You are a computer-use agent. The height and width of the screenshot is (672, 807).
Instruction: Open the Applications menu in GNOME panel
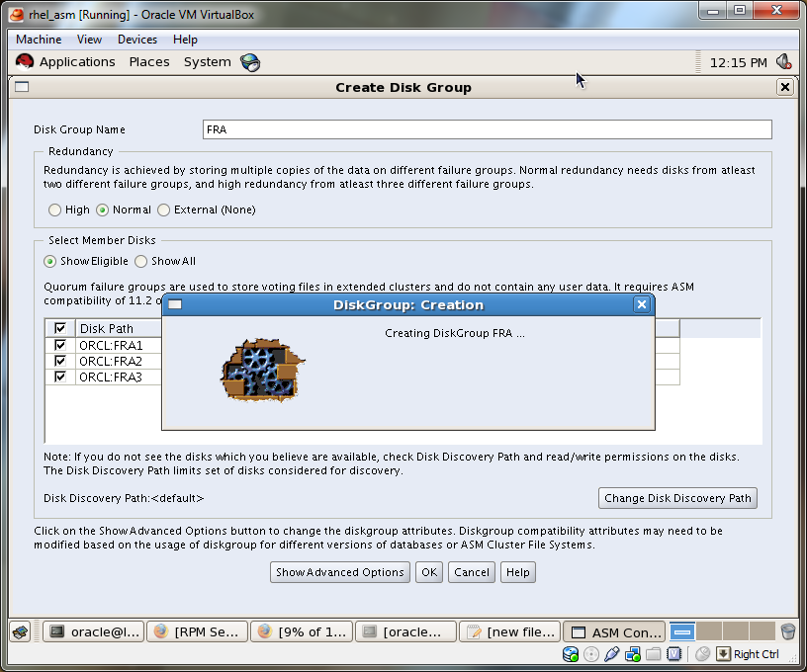click(x=77, y=62)
